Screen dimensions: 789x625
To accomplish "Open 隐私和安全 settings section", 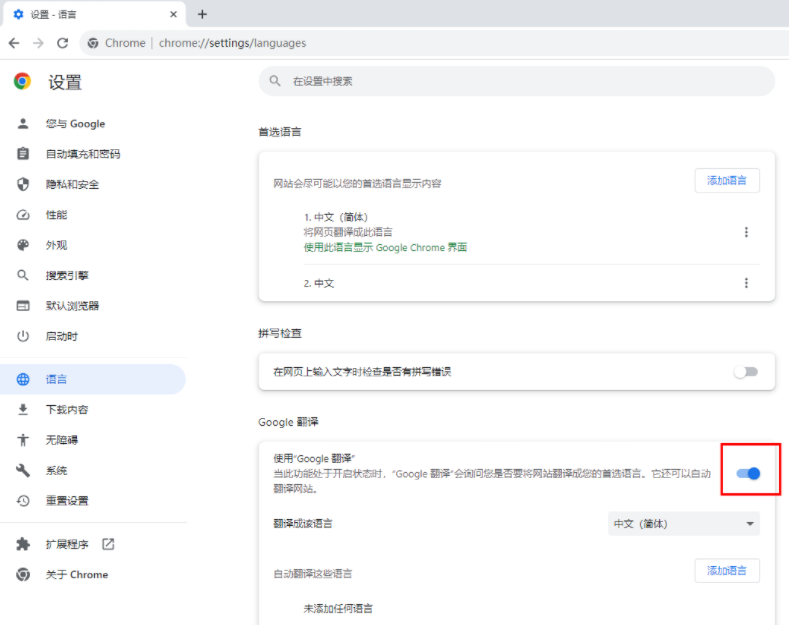I will click(x=93, y=184).
